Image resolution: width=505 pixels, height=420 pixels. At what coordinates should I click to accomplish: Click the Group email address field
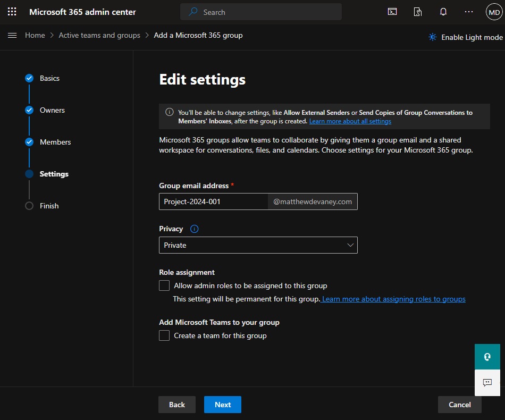[x=213, y=201]
